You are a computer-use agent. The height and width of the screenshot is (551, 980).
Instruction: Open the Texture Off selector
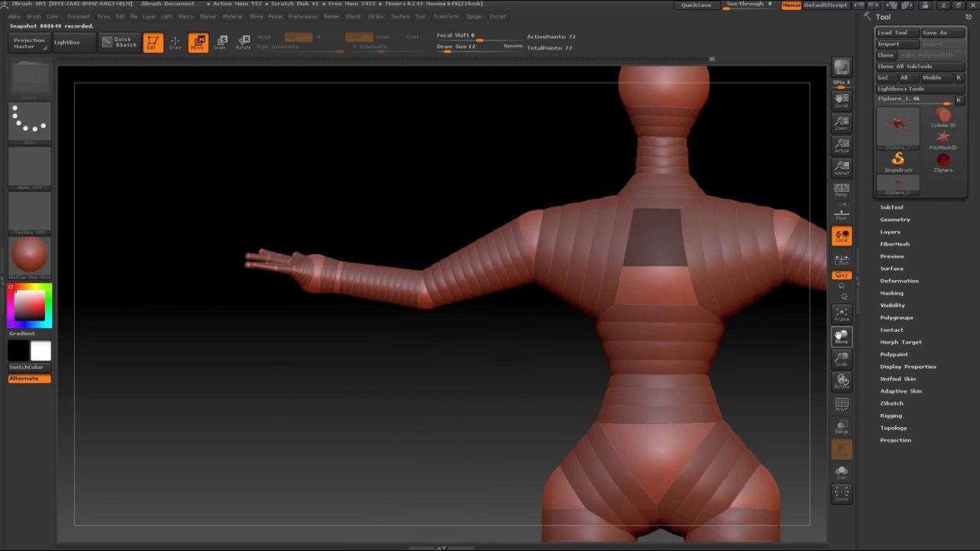pos(30,213)
